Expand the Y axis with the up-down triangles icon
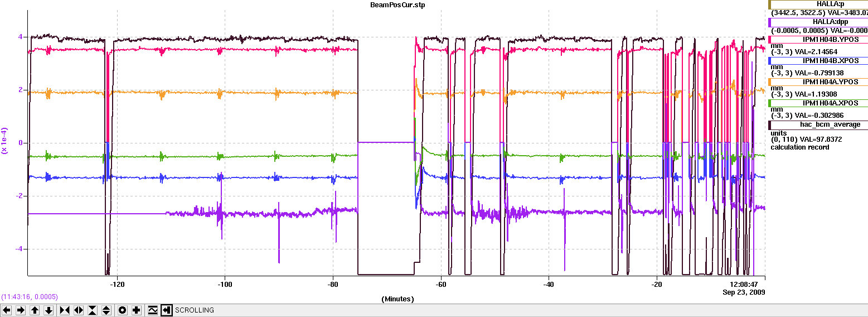 [106, 310]
